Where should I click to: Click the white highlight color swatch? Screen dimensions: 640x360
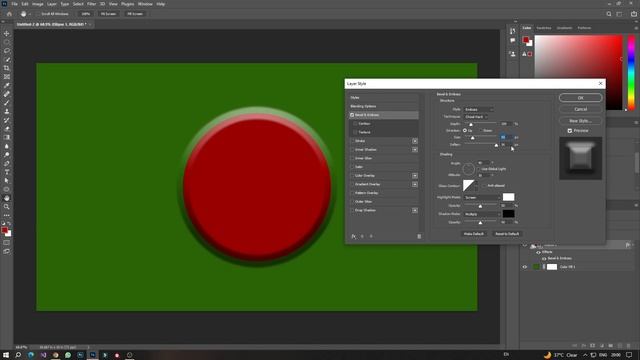(509, 198)
